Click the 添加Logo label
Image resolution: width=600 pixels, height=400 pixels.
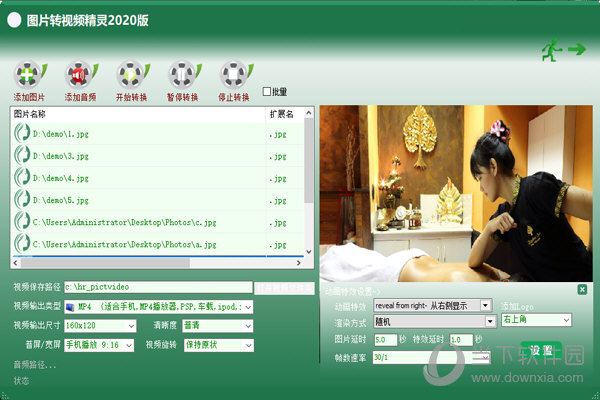tap(517, 306)
